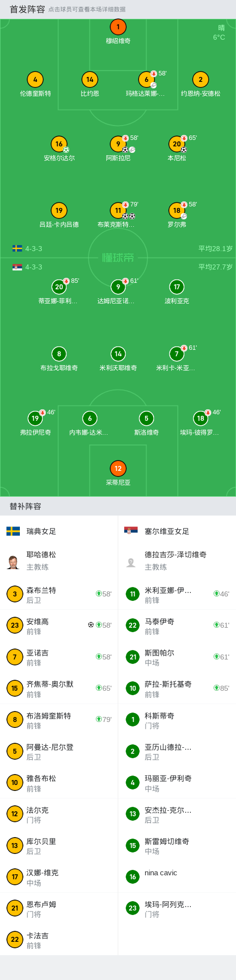Tap substituted player 20 本尼松
This screenshot has height=980, width=236.
pyautogui.click(x=177, y=144)
